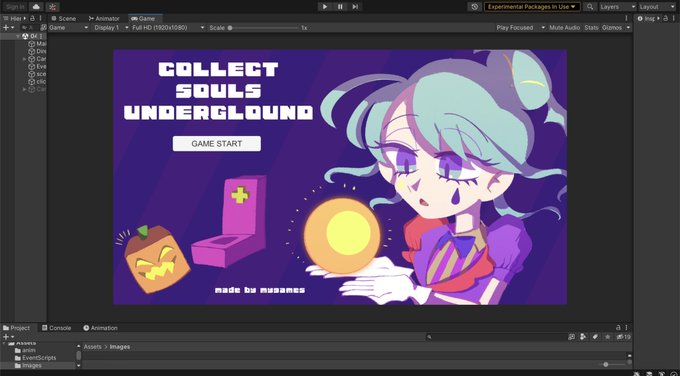Click the Step frame button
Screen dimensions: 680x376
355,7
